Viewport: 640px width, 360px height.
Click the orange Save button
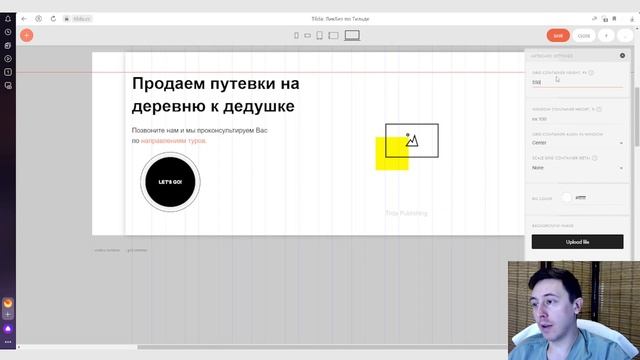tap(558, 36)
